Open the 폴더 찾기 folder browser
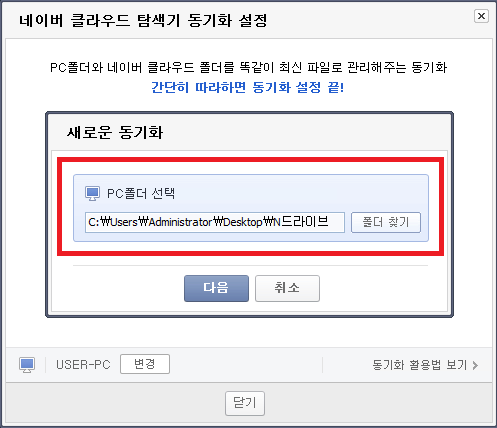This screenshot has width=497, height=428. [x=386, y=222]
